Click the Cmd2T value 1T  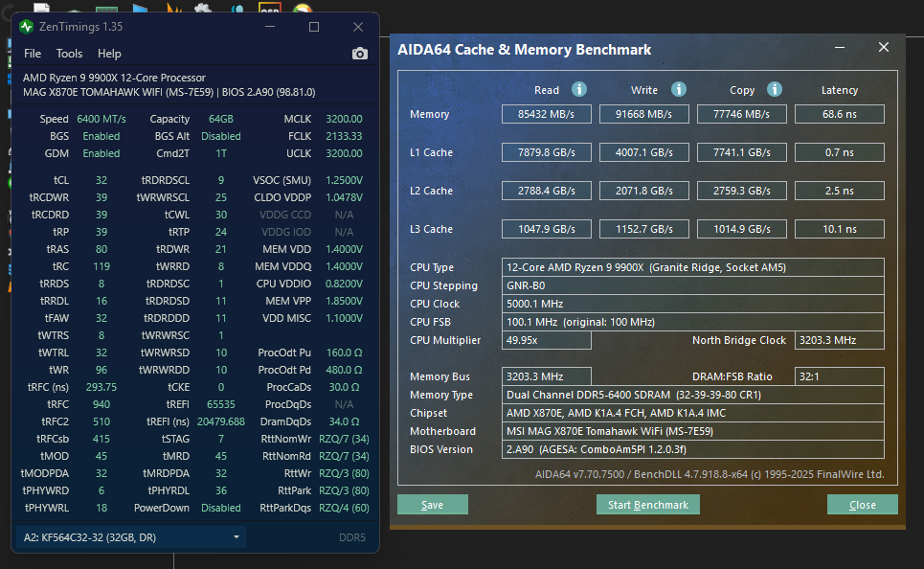click(x=221, y=153)
